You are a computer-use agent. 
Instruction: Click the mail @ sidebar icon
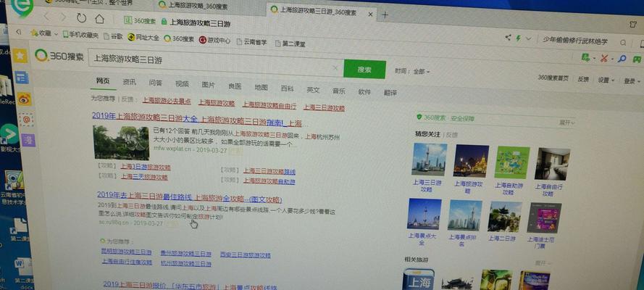pos(26,120)
